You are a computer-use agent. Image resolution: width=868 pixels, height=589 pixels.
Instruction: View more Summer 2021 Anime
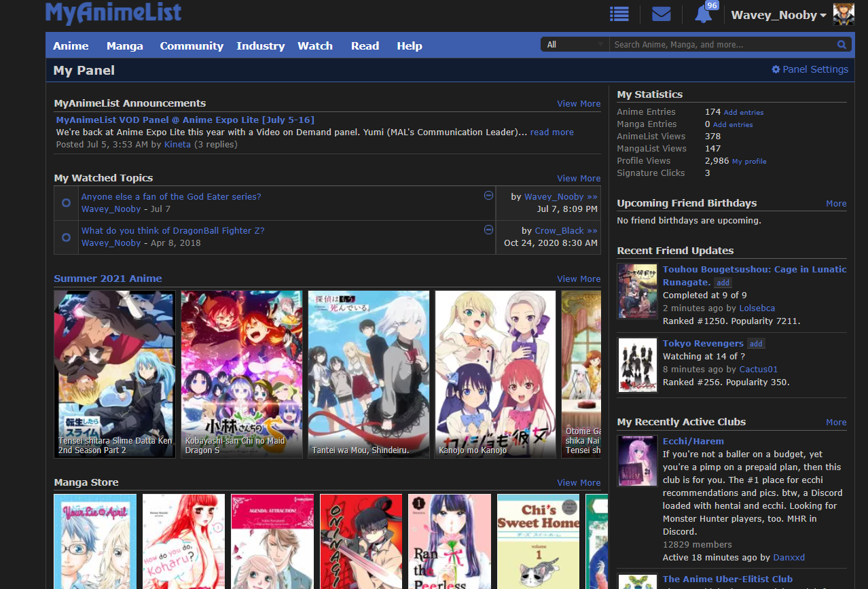tap(579, 279)
